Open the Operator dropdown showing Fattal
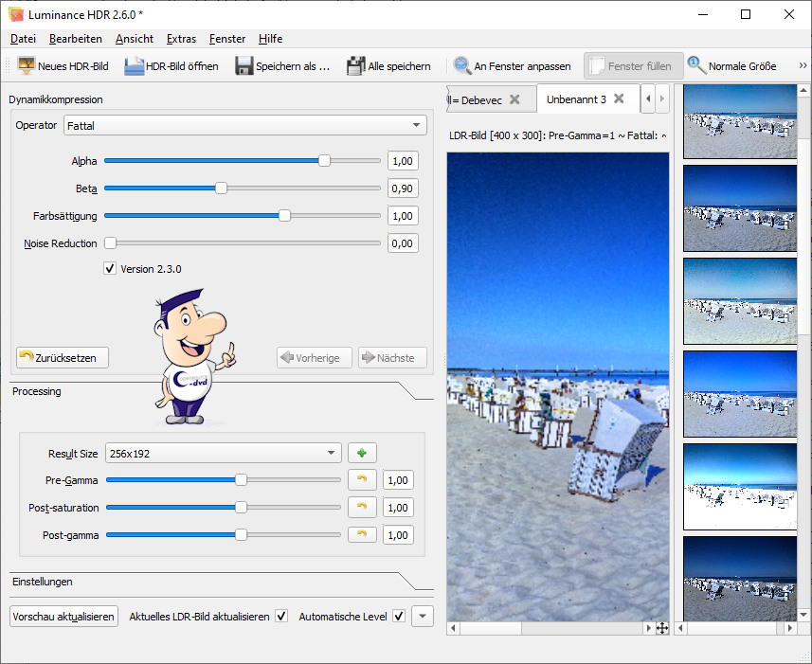 coord(245,125)
